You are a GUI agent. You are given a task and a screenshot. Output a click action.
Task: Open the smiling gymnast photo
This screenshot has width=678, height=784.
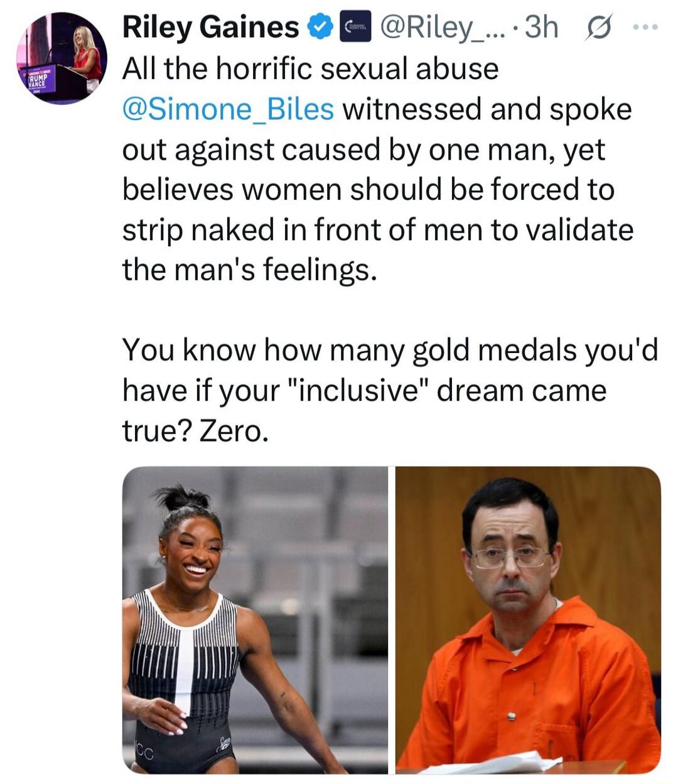point(255,620)
